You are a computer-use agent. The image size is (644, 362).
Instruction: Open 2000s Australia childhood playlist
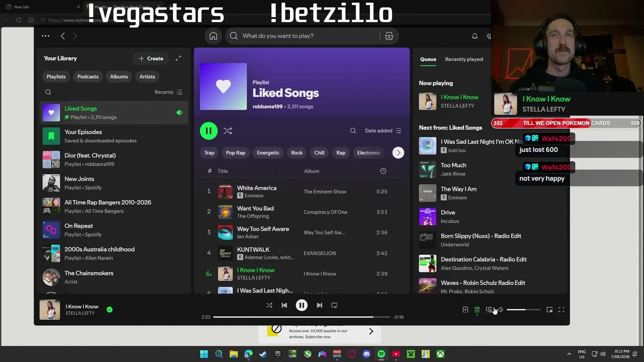[x=114, y=253]
